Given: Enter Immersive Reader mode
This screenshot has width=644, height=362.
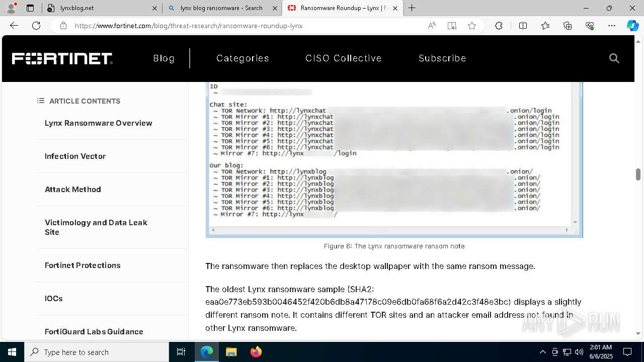Looking at the screenshot, I should (452, 26).
